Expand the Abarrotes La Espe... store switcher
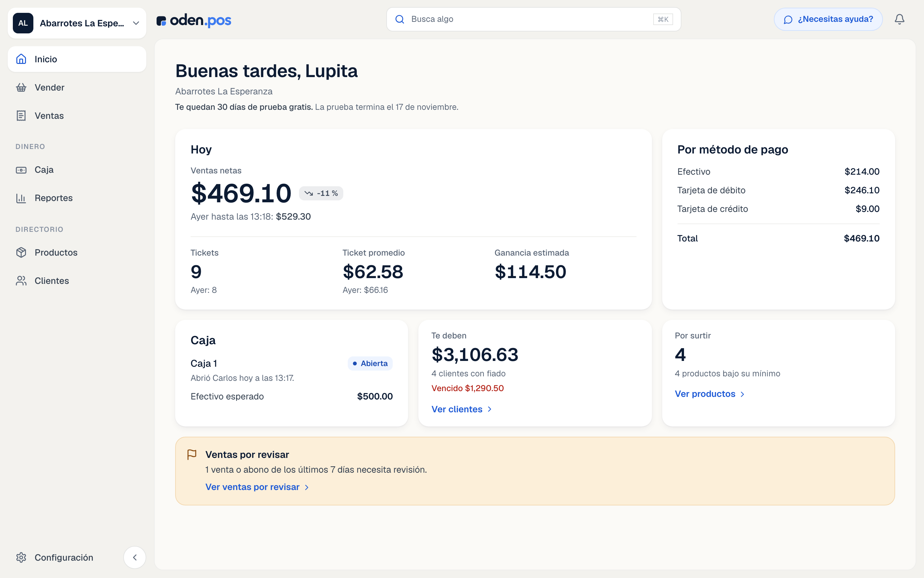The image size is (924, 578). (77, 23)
